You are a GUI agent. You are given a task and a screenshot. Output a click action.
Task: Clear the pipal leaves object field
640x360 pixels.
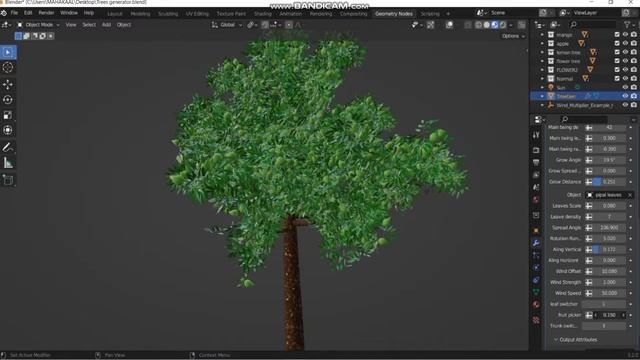coord(630,195)
